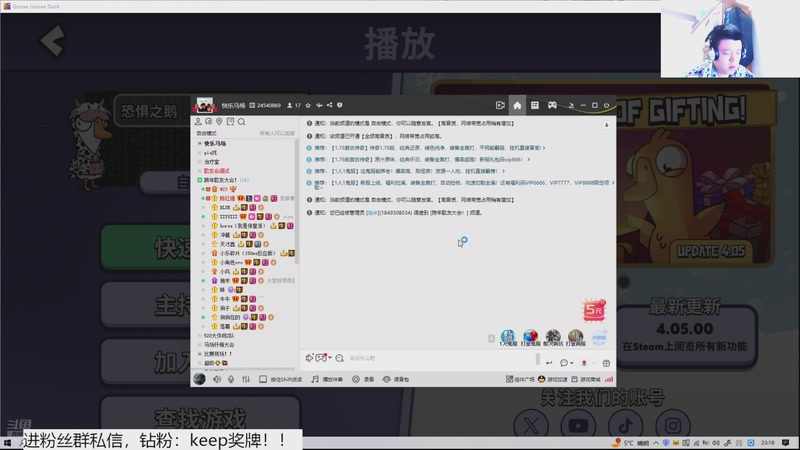
Task: Click the send return-arrow icon
Action: click(x=549, y=363)
